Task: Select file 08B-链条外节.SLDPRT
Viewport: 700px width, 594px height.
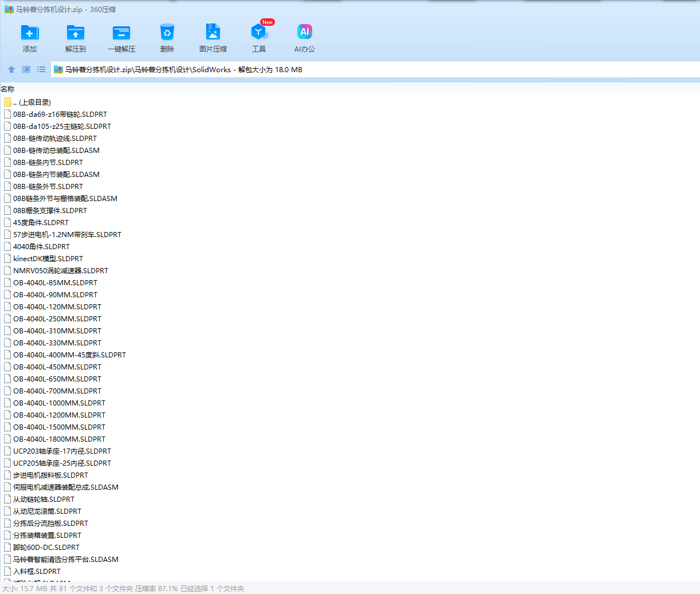Action: coord(48,187)
